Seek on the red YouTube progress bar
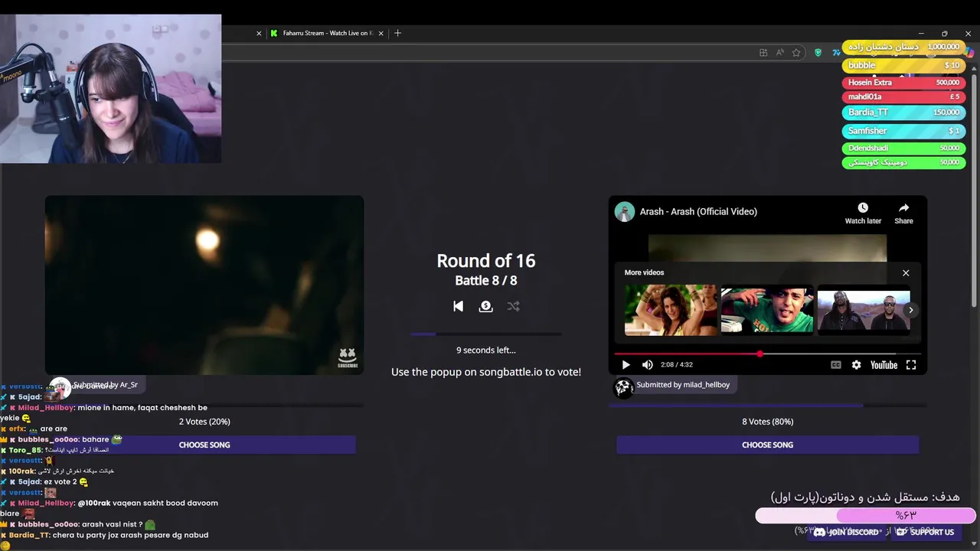980x551 pixels. pyautogui.click(x=766, y=354)
